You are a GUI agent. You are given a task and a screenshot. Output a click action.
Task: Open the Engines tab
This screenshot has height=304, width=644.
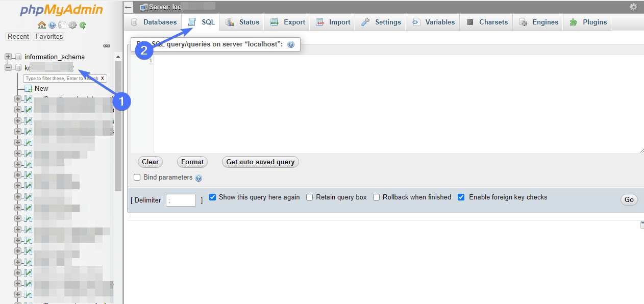538,22
